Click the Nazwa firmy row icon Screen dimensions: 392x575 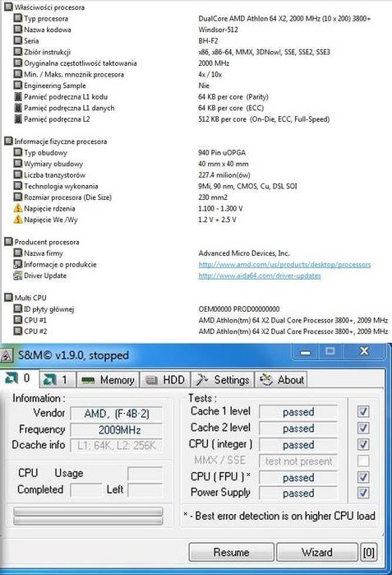point(17,253)
